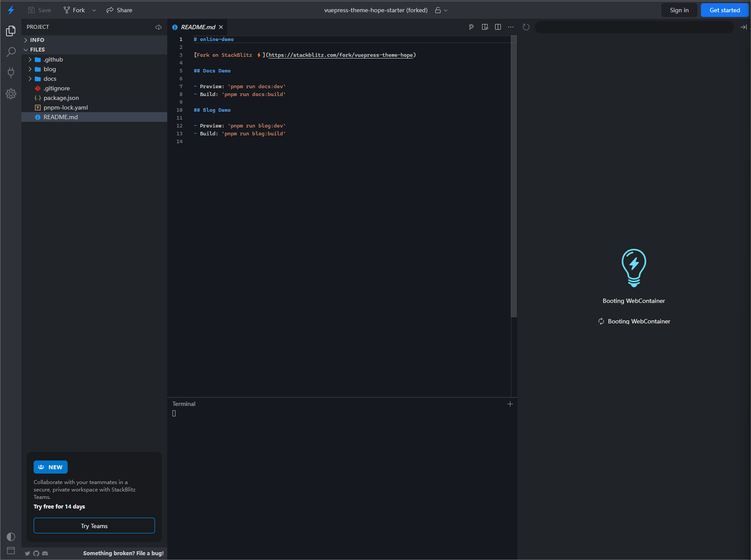The height and width of the screenshot is (560, 751).
Task: Expand the .github folder chevron
Action: click(30, 60)
